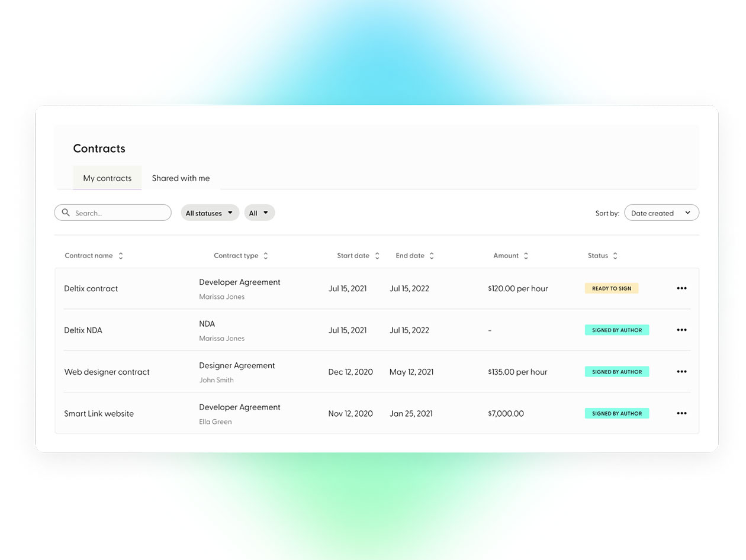Open the All statuses filter dropdown

pyautogui.click(x=210, y=213)
